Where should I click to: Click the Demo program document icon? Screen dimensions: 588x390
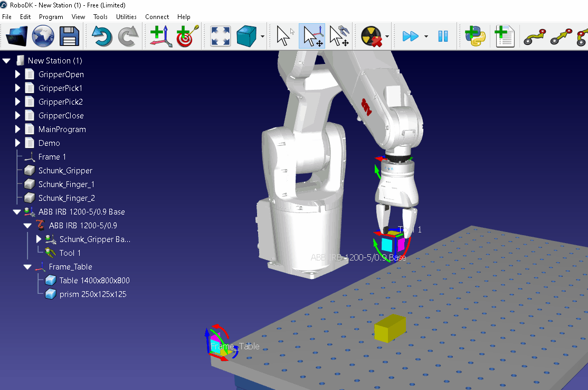click(x=30, y=143)
